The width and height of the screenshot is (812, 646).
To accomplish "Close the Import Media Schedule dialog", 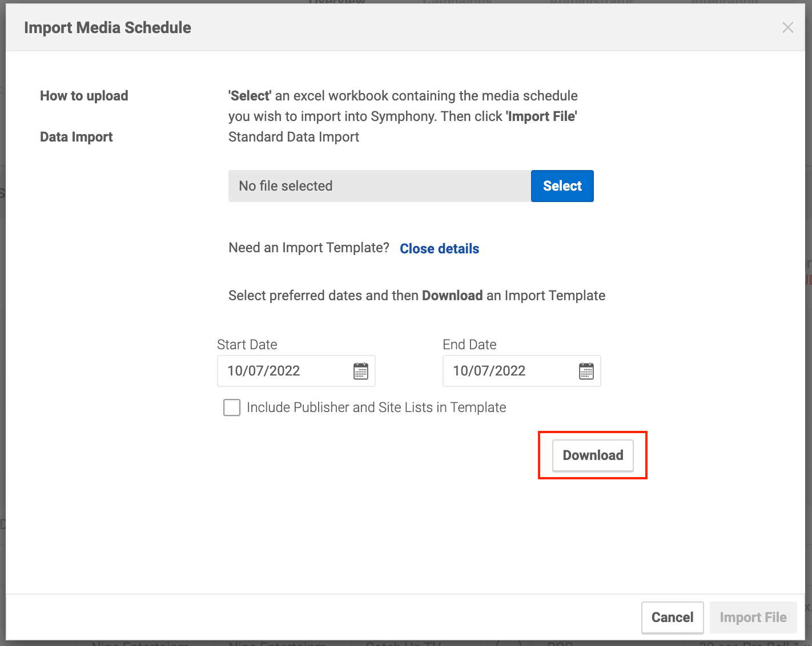I will coord(787,27).
